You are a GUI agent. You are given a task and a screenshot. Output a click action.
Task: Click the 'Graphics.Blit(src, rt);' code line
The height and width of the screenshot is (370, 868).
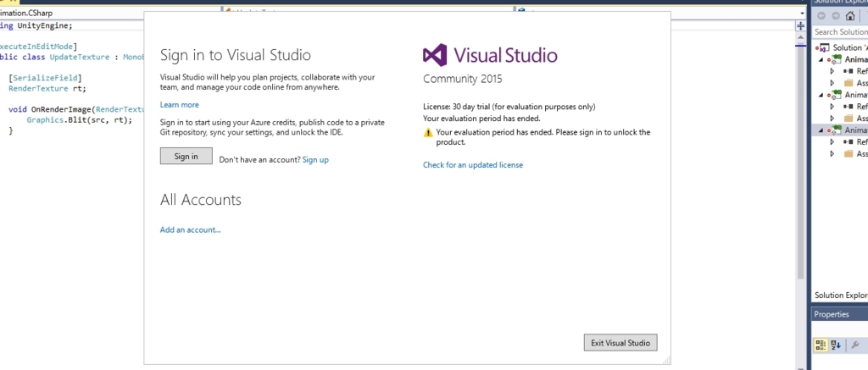click(x=80, y=120)
